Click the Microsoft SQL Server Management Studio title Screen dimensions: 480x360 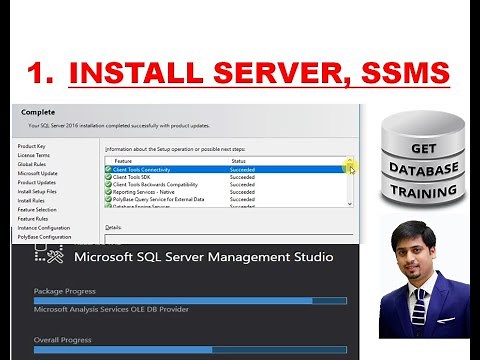tap(204, 257)
